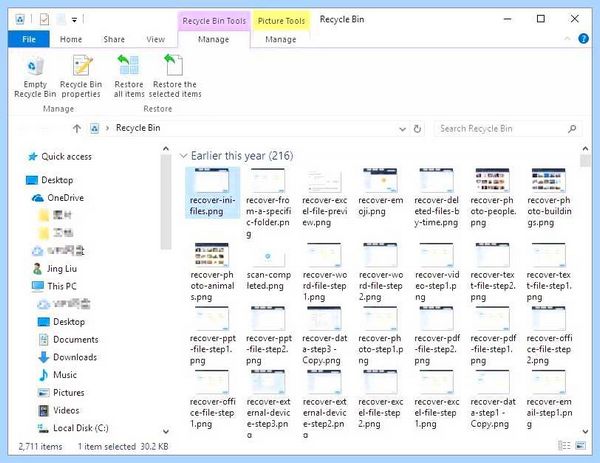The image size is (600, 463).
Task: Click the search magnifier icon
Action: pyautogui.click(x=572, y=129)
